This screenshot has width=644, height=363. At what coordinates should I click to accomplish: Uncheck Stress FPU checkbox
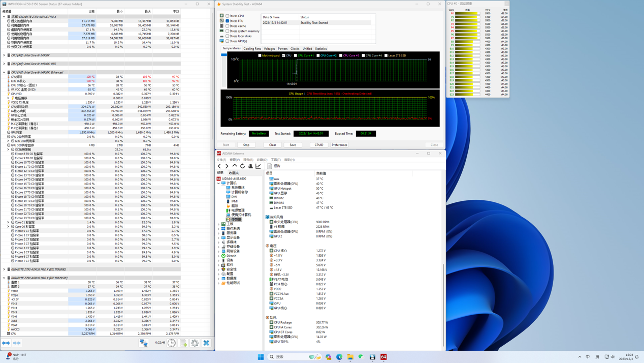tap(227, 21)
